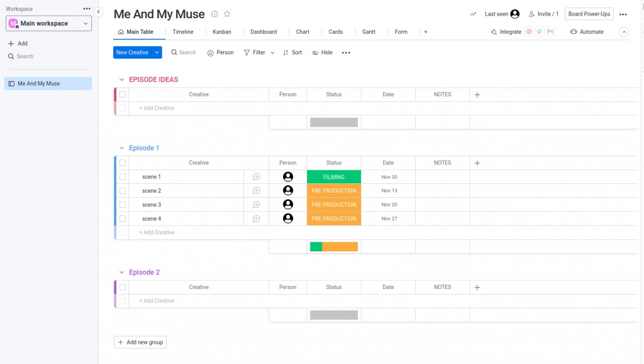644x364 pixels.
Task: Select all items in Episode 1
Action: 123,163
